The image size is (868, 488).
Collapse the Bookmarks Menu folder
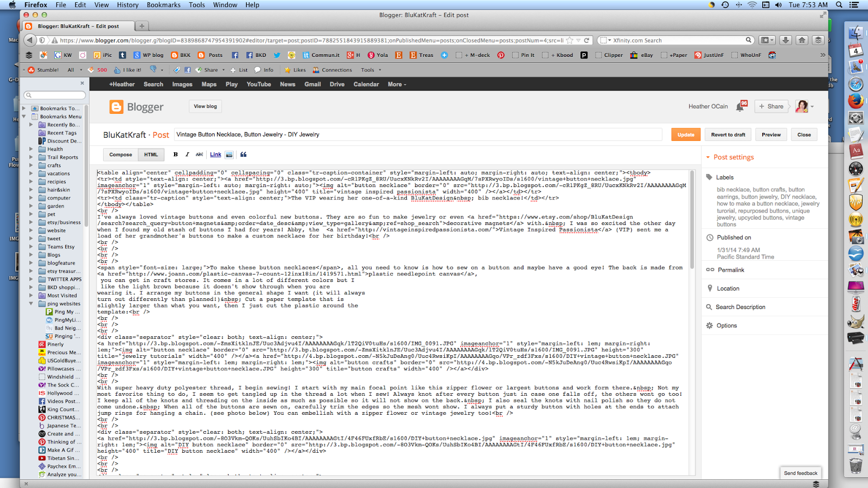[x=24, y=117]
